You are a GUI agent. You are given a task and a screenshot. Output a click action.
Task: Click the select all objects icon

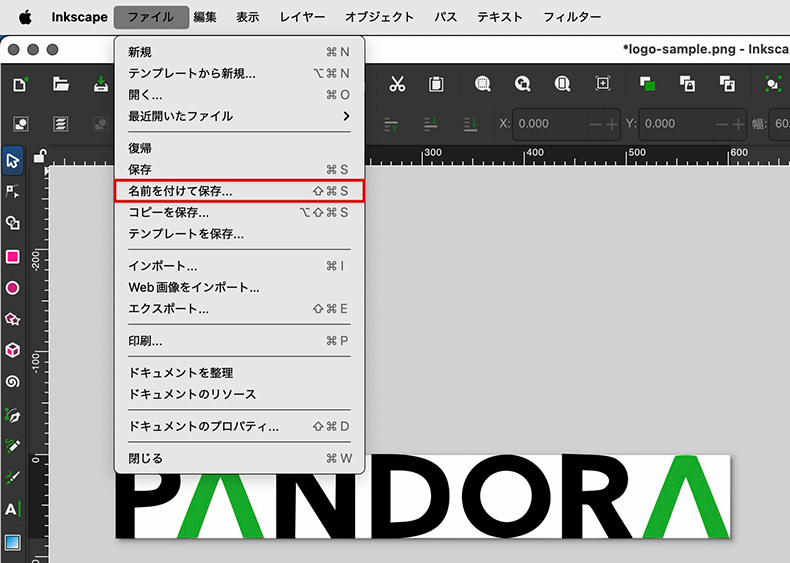[x=21, y=124]
